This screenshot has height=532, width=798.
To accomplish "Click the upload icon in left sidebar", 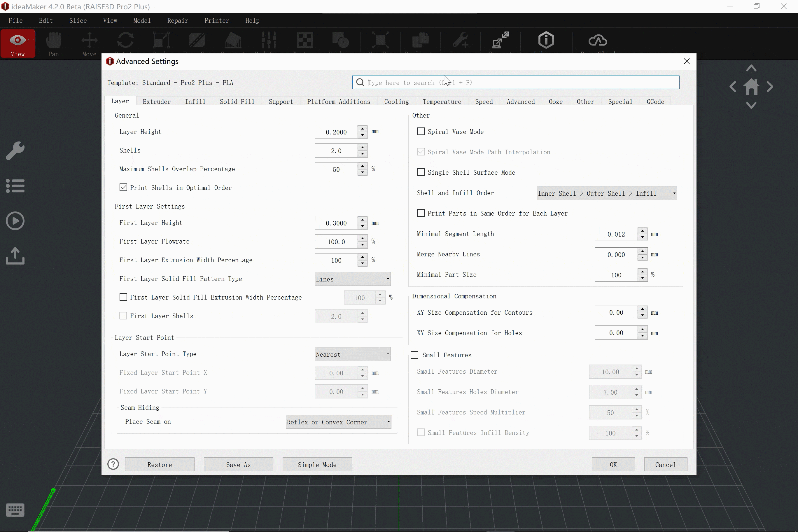I will coord(15,256).
